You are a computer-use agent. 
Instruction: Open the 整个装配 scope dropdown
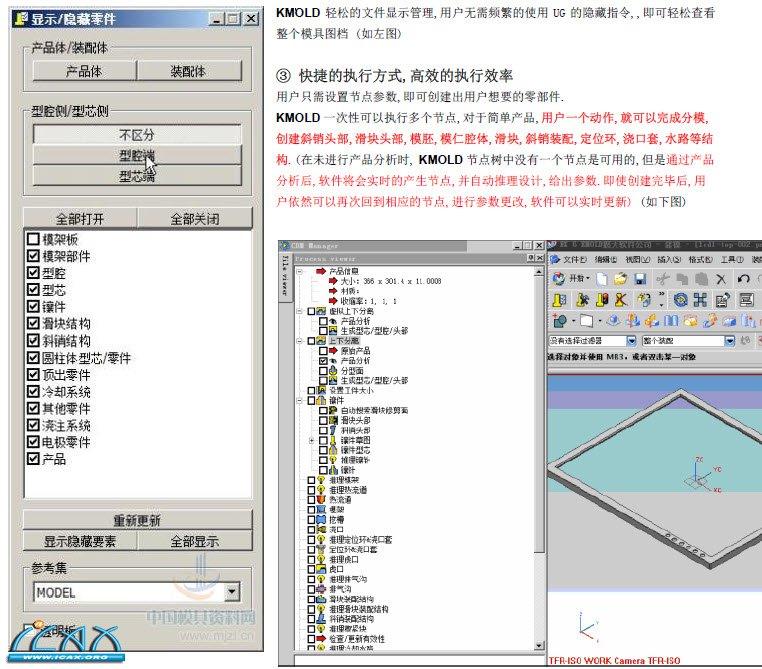[729, 341]
